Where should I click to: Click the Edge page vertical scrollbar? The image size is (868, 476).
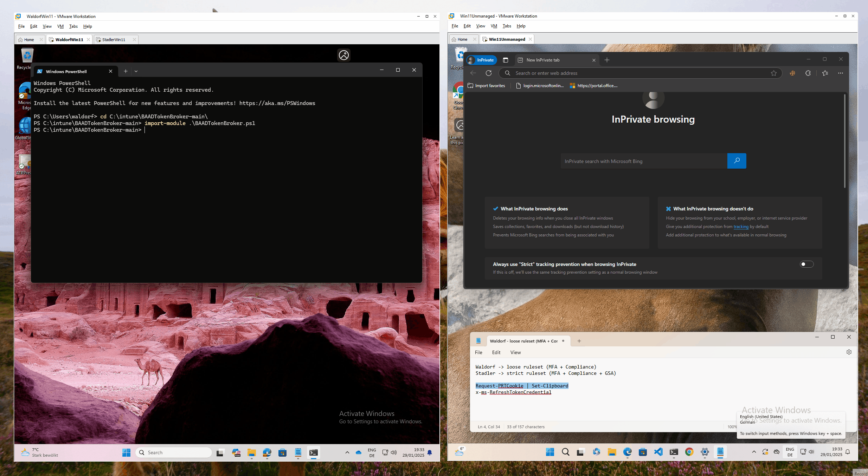click(844, 141)
